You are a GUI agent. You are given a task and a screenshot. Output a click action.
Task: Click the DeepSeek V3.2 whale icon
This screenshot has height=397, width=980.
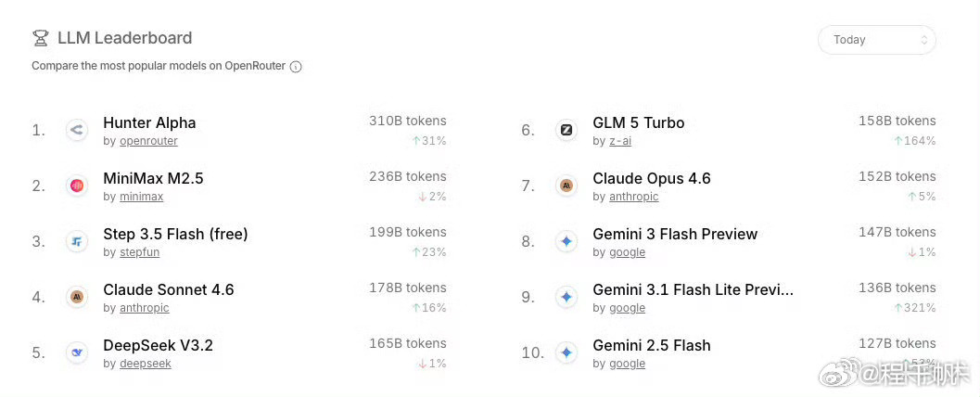pyautogui.click(x=77, y=353)
